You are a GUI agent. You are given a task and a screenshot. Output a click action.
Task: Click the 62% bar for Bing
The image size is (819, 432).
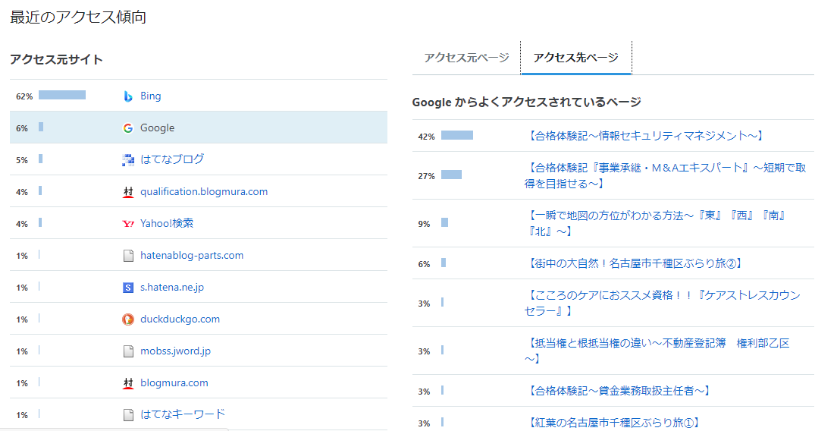pyautogui.click(x=62, y=95)
